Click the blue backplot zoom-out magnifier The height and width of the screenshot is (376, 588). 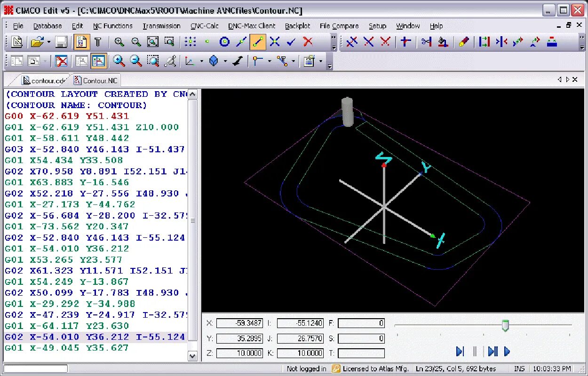[136, 61]
